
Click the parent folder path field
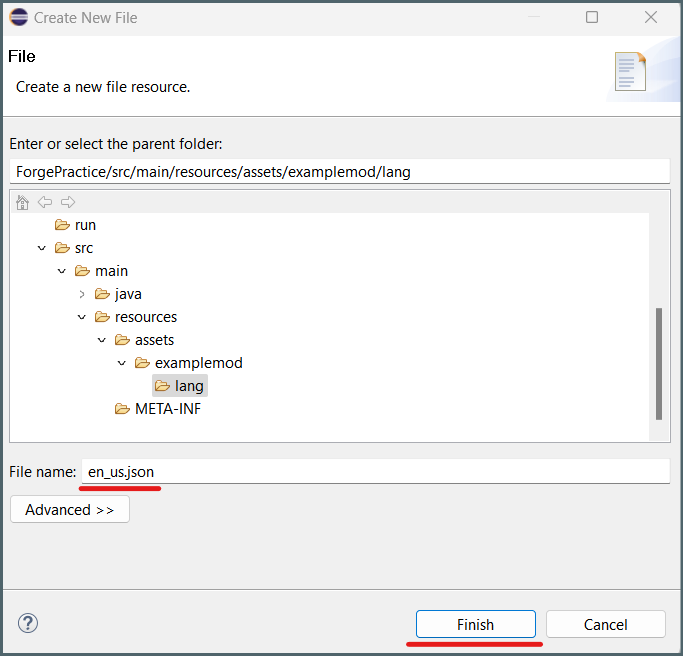pyautogui.click(x=340, y=172)
